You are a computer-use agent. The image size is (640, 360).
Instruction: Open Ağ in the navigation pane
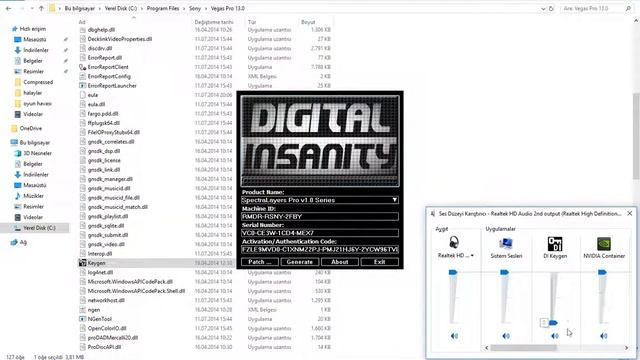tap(23, 242)
